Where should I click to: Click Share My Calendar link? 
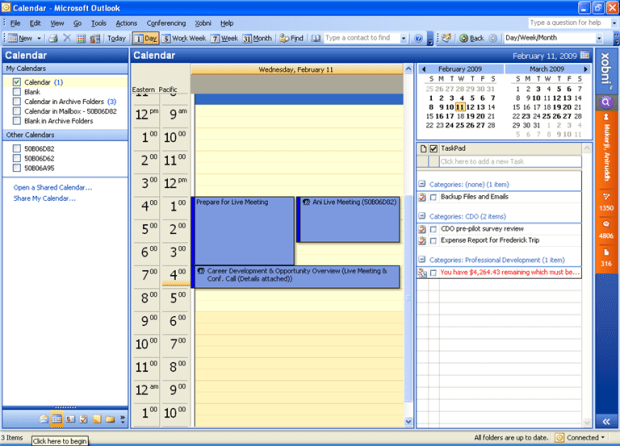pyautogui.click(x=44, y=198)
